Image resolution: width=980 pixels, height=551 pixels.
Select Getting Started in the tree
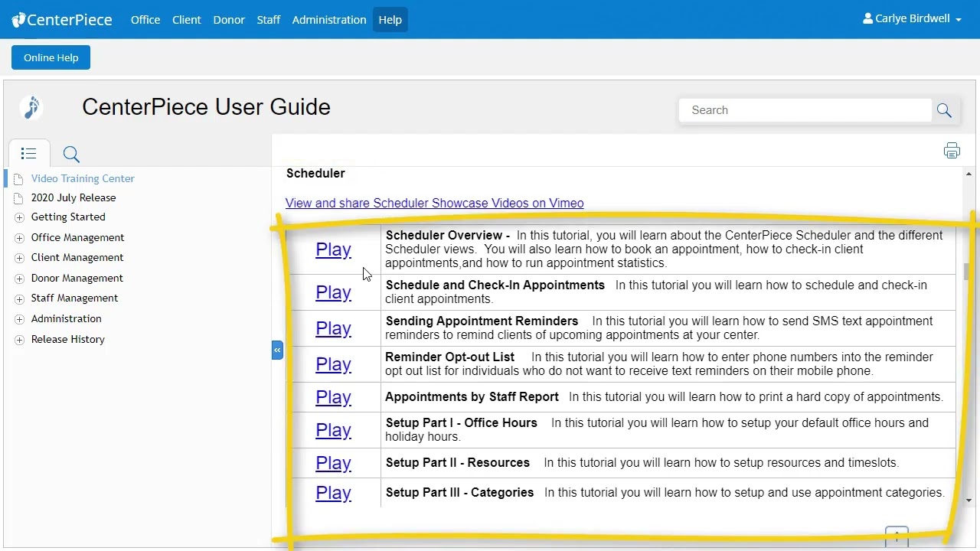(68, 217)
